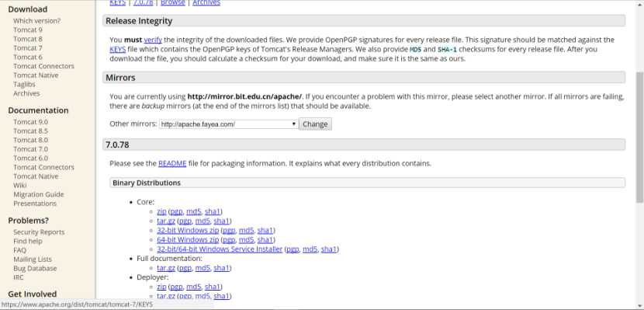Download Full documentation tar.gz
This screenshot has height=310, width=644.
(x=166, y=268)
